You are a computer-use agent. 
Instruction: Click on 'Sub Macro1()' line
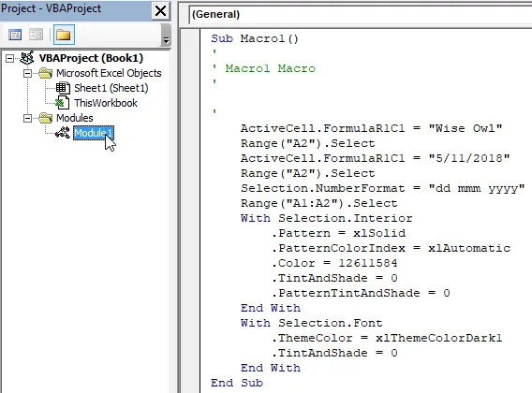coord(255,38)
